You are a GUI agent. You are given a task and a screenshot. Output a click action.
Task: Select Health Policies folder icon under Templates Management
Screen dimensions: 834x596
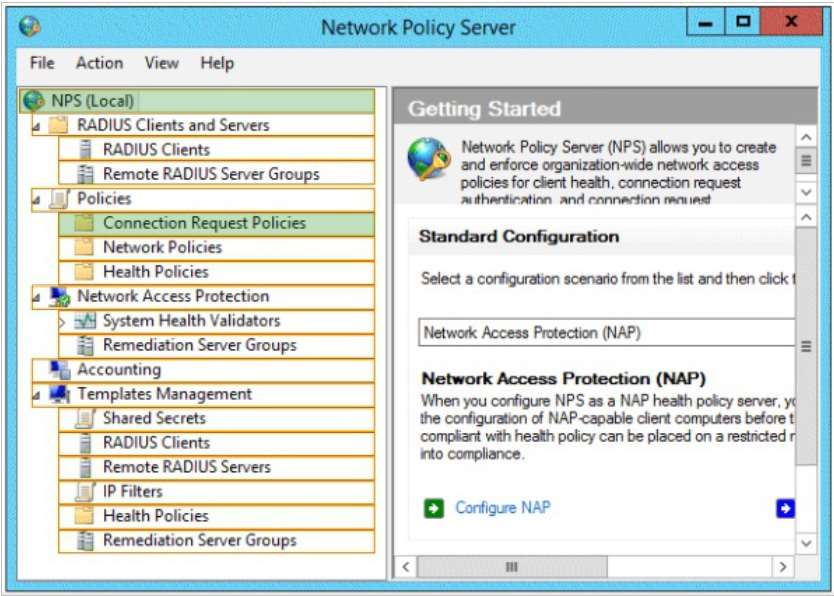84,516
